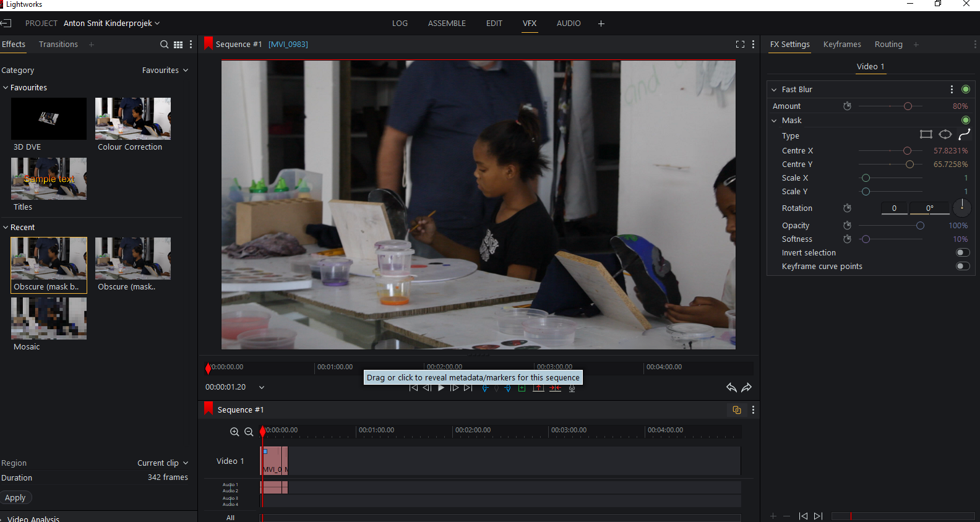Open the Category dropdown showing Favourites
The height and width of the screenshot is (522, 980).
coord(165,71)
